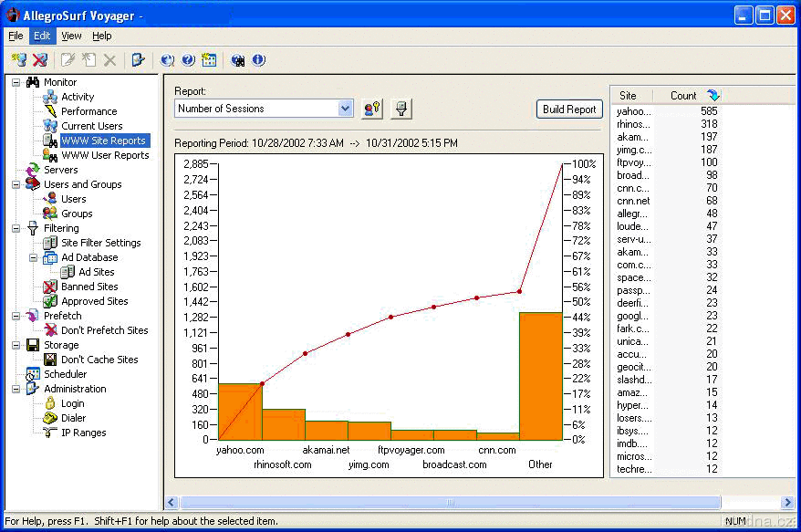Screen dimensions: 801x532
Task: Click the orange Other bar in chart
Action: (x=541, y=376)
